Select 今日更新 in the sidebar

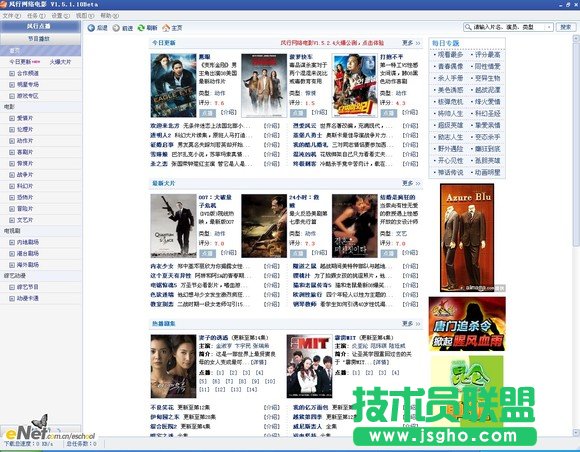coord(20,62)
